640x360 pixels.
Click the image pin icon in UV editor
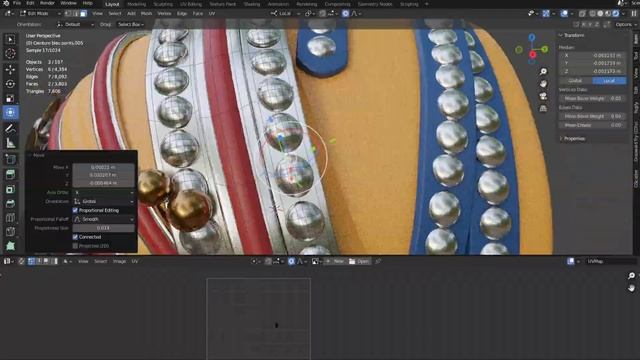378,261
